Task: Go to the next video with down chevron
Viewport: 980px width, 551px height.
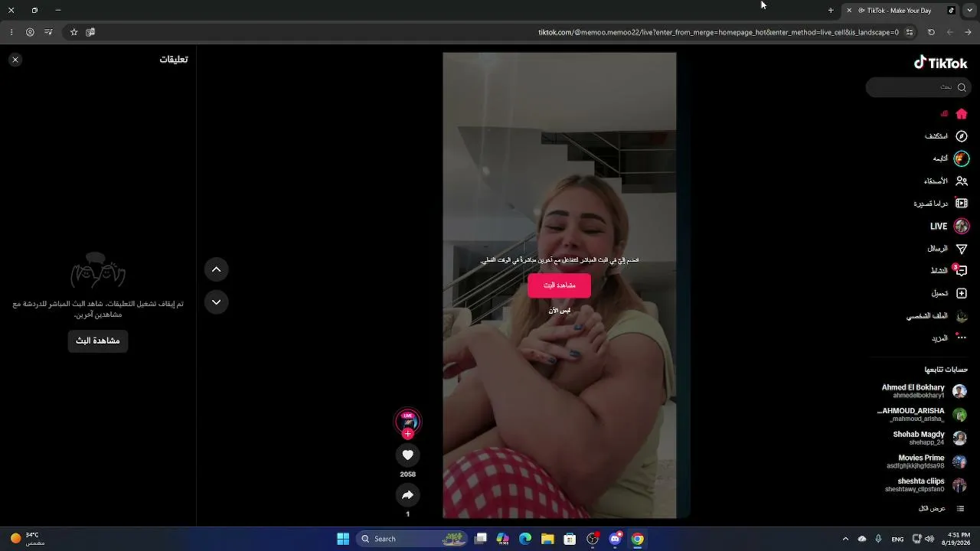Action: 217,302
